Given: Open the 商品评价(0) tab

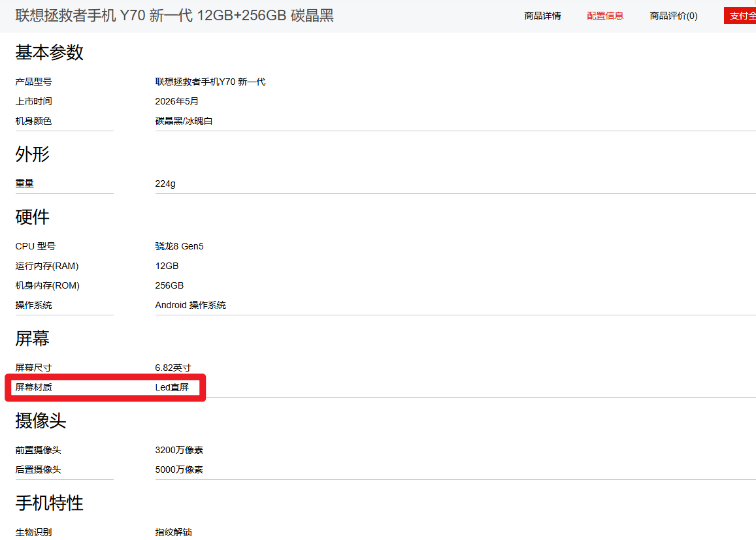Looking at the screenshot, I should click(x=674, y=16).
